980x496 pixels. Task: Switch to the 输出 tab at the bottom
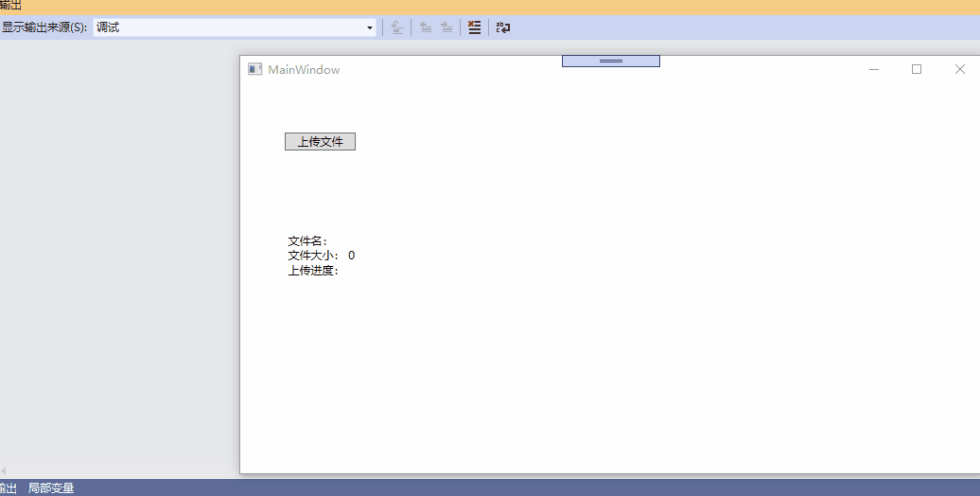pos(9,487)
